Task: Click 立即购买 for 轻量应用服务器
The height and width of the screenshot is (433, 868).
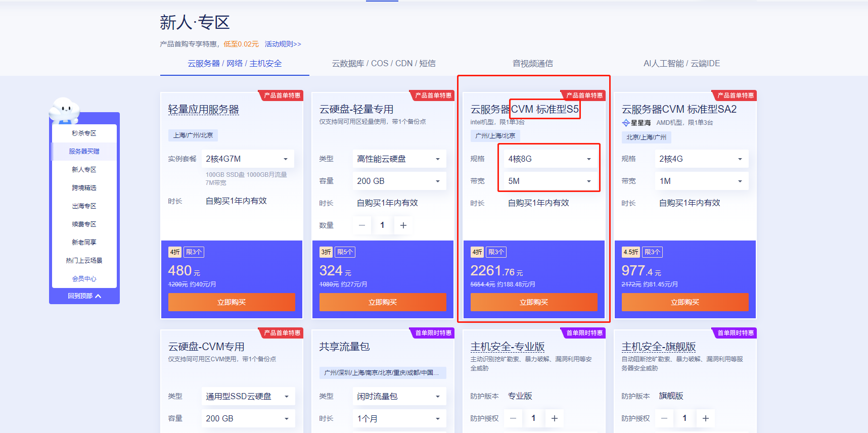Action: tap(231, 302)
